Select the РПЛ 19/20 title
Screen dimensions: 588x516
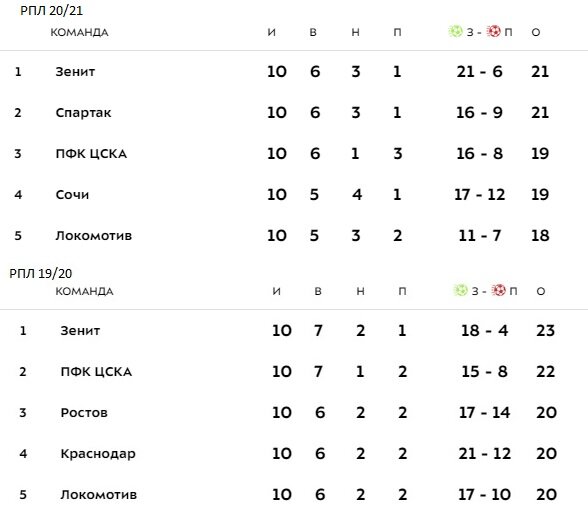[x=40, y=273]
